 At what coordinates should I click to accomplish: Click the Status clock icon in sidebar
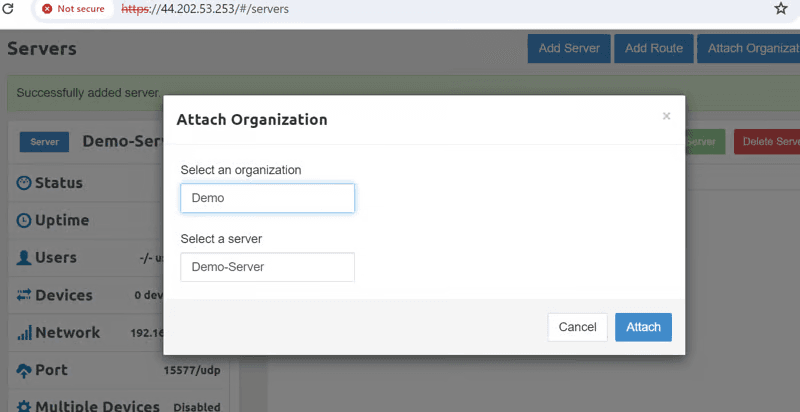coord(24,183)
